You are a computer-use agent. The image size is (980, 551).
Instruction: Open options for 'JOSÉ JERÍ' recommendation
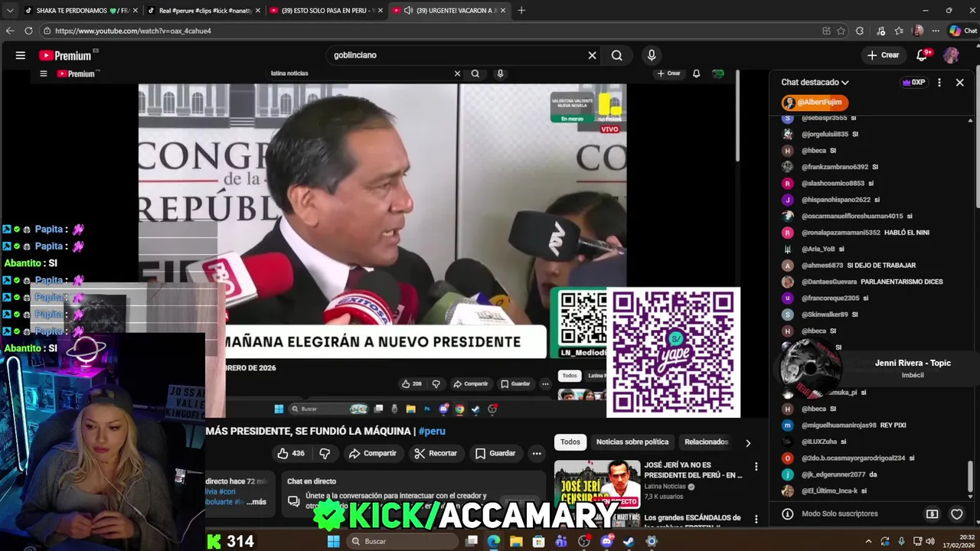point(756,466)
